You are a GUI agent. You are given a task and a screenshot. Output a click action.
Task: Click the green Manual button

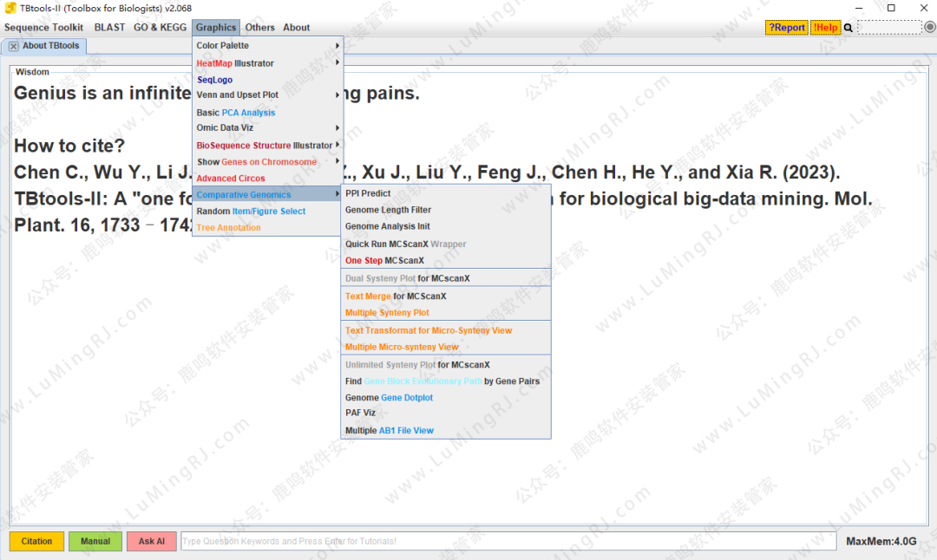click(x=95, y=542)
